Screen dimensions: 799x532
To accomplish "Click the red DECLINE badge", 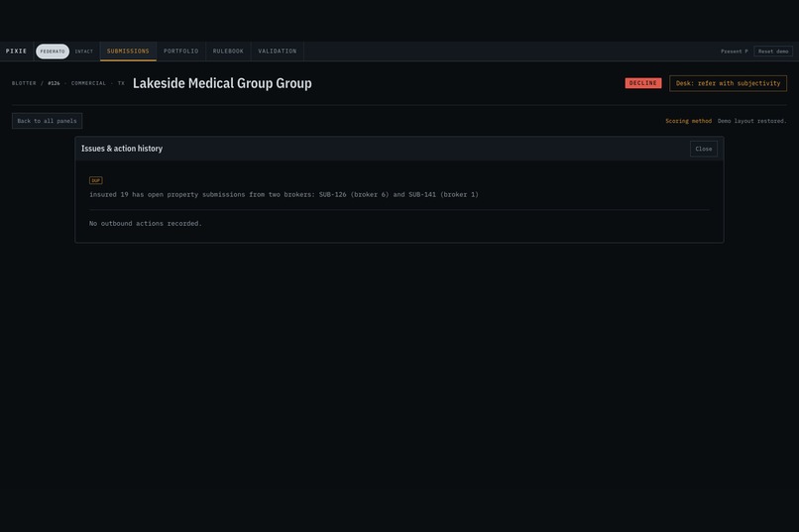I will pos(643,83).
